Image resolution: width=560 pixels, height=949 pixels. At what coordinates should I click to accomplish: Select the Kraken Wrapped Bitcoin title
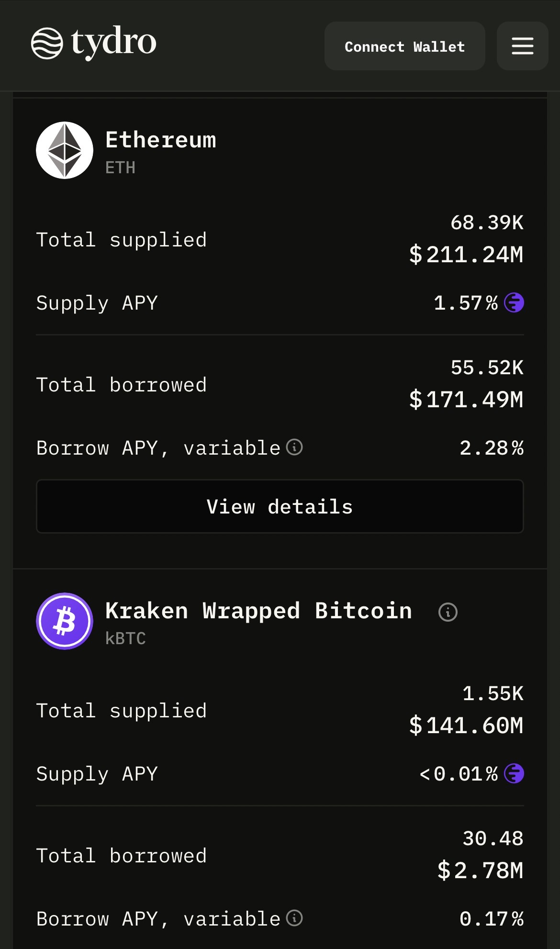[x=258, y=611]
